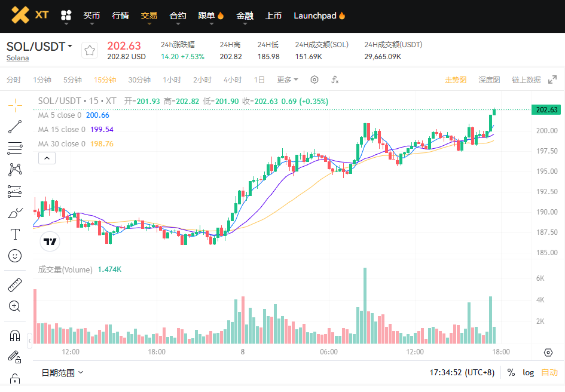This screenshot has height=392, width=565.
Task: Select the XABCD pattern tool
Action: coord(15,170)
